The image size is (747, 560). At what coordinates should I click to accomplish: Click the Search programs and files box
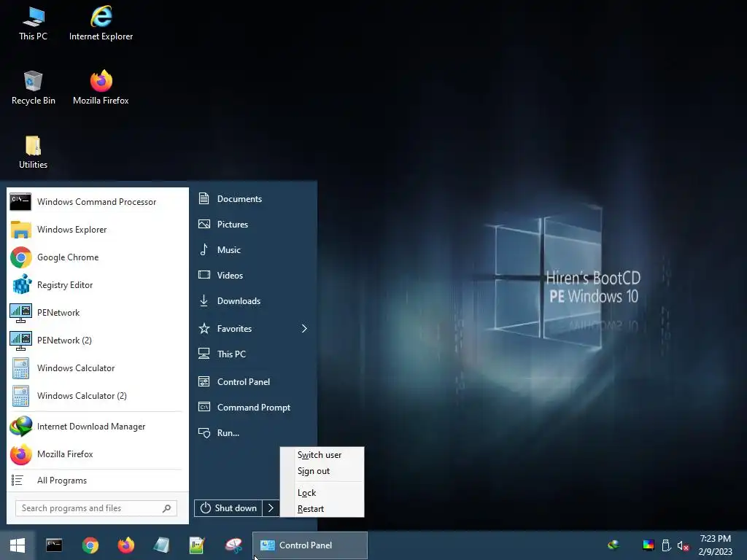click(x=96, y=508)
